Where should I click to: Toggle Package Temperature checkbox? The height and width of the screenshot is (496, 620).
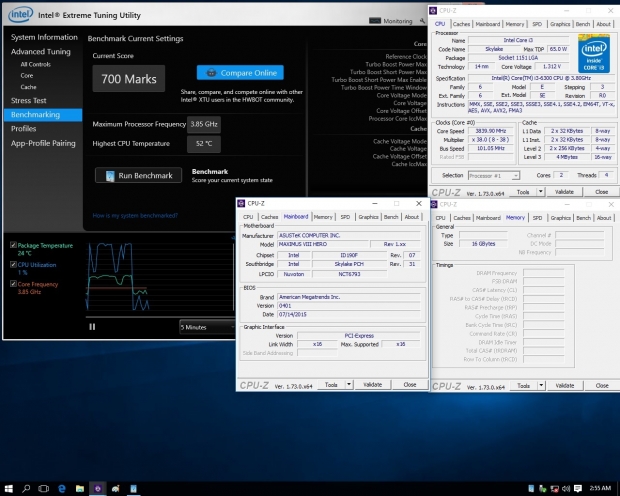(13, 245)
